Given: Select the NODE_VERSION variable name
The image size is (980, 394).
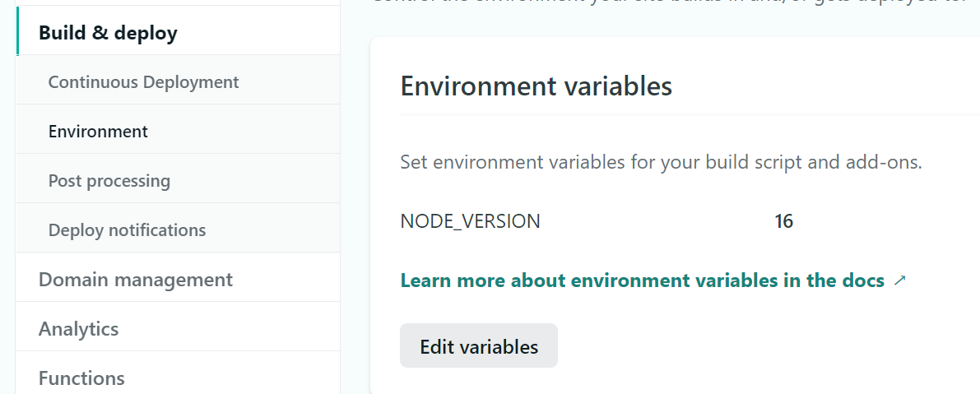Looking at the screenshot, I should pos(470,221).
